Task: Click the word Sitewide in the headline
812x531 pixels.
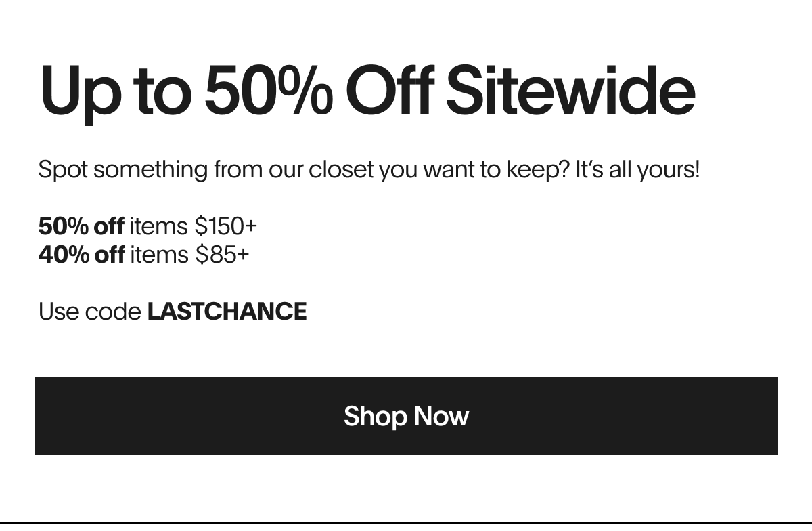Action: (x=570, y=89)
